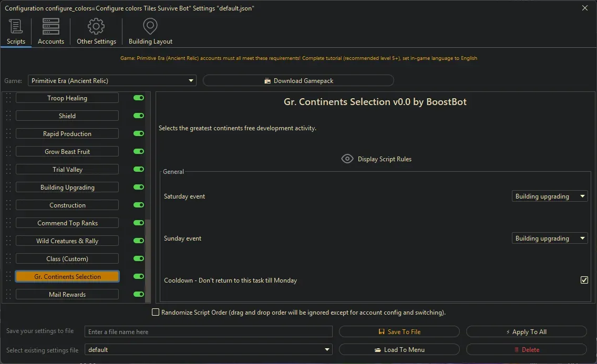This screenshot has height=364, width=597.
Task: Open Building Layout map pin icon
Action: click(x=150, y=27)
